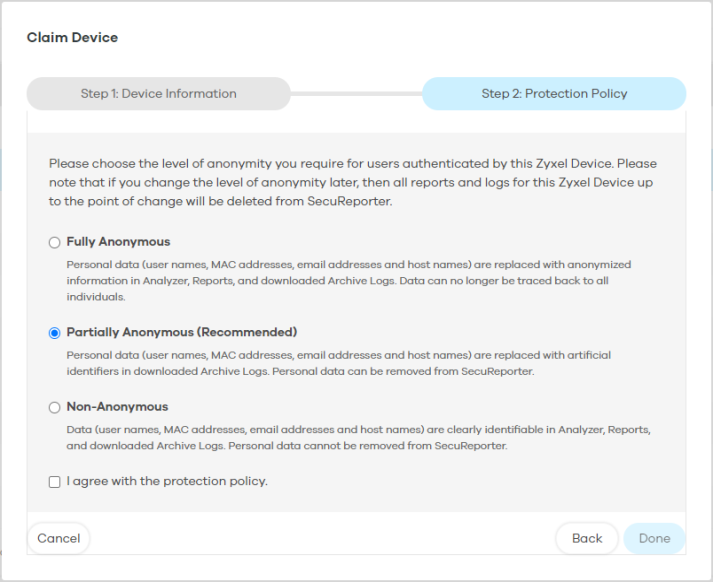
Task: Click the "Non-Anonymous" label text
Action: (x=117, y=406)
